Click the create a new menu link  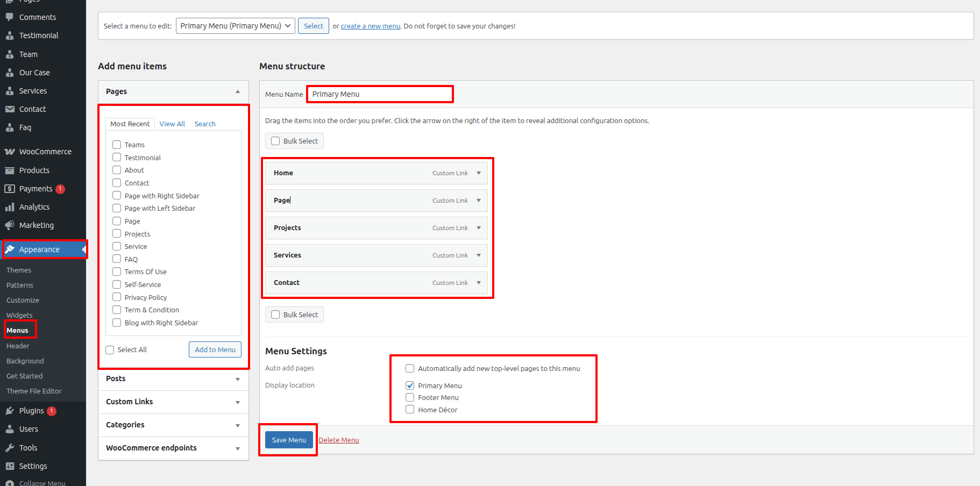(370, 26)
